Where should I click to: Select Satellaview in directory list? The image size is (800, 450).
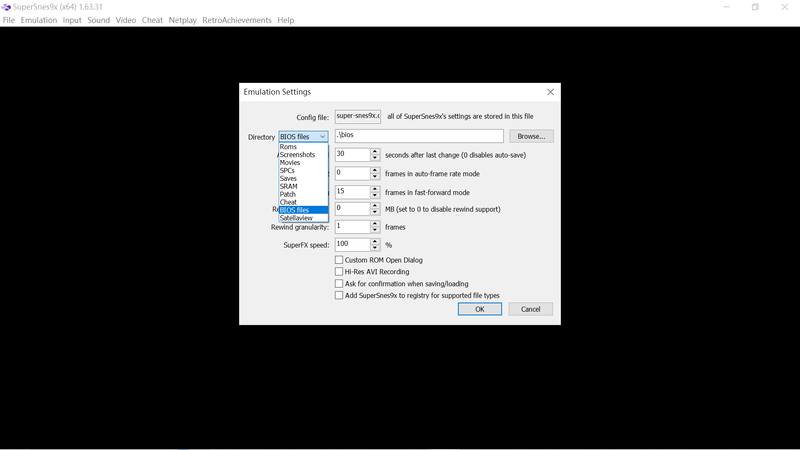[x=303, y=218]
